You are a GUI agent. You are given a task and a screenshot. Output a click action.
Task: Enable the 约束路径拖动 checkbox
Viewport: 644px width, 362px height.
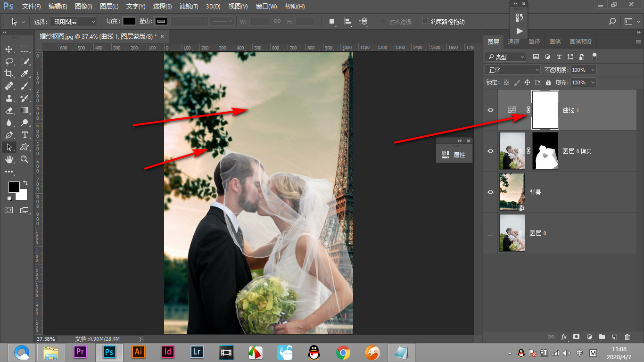[x=425, y=21]
